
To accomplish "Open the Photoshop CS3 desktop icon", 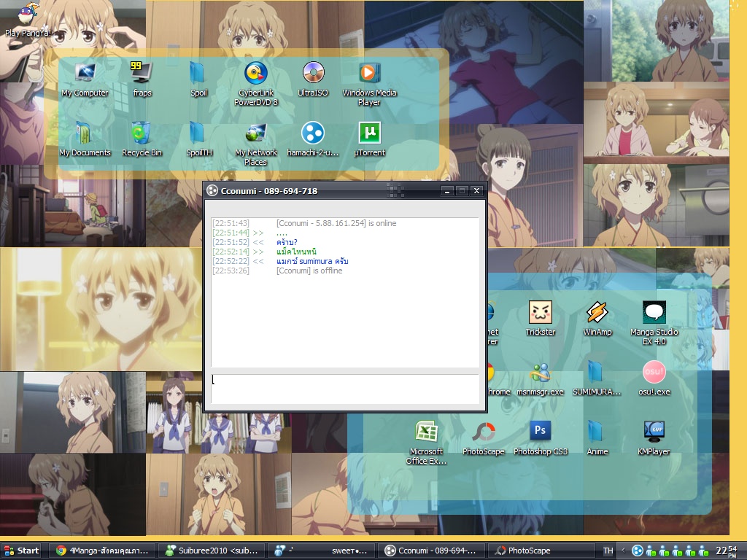I will point(541,438).
